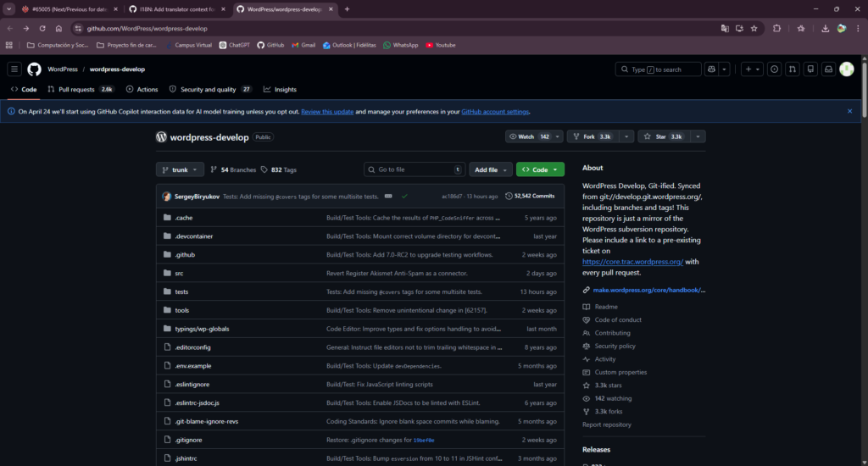
Task: Open the .editorconfig file
Action: (x=192, y=347)
